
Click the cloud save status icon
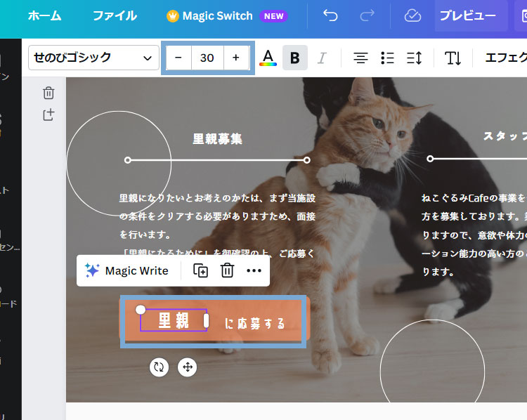click(412, 15)
